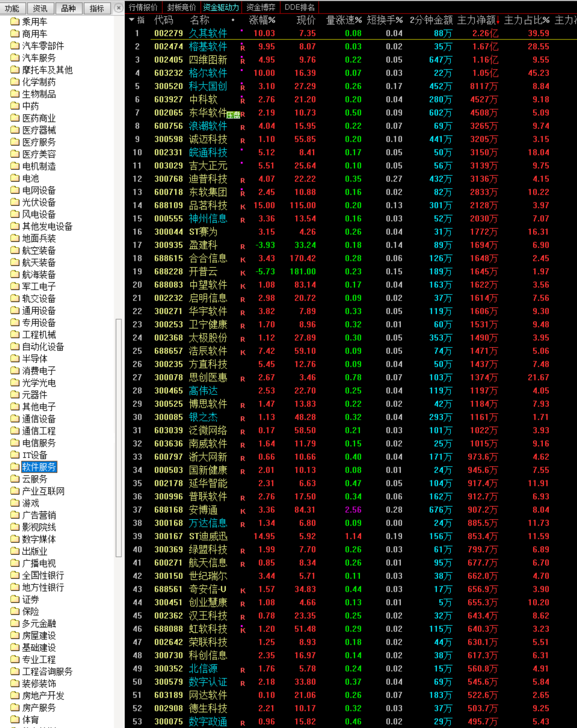Select the 多元金融 sector
This screenshot has height=728, width=577.
[x=39, y=623]
